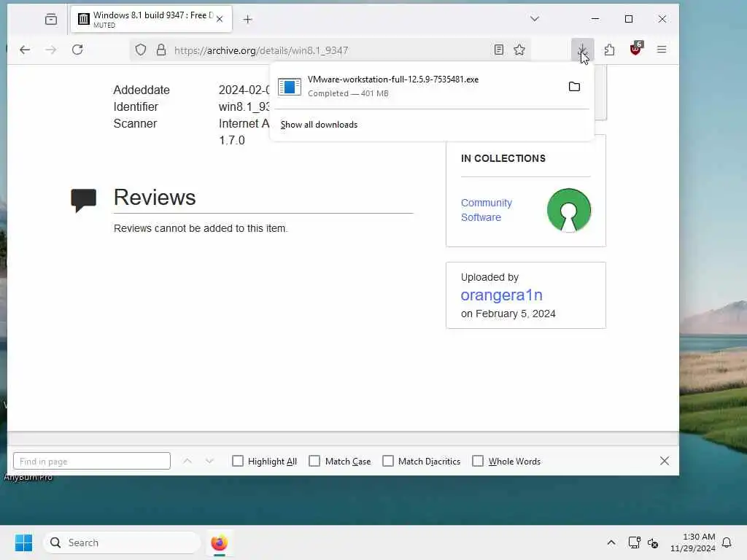Image resolution: width=747 pixels, height=560 pixels.
Task: Open the notification bell in taskbar
Action: 727,542
